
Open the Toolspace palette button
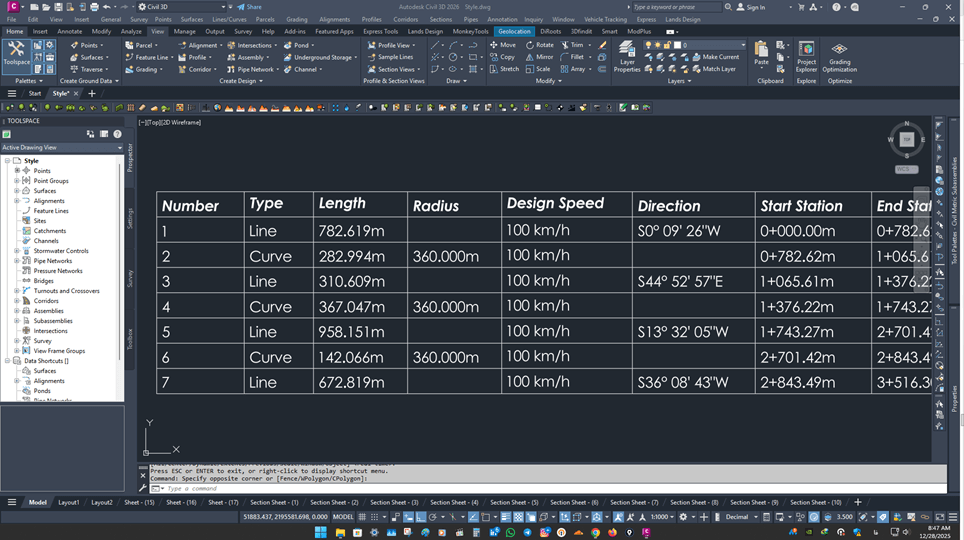tap(17, 52)
